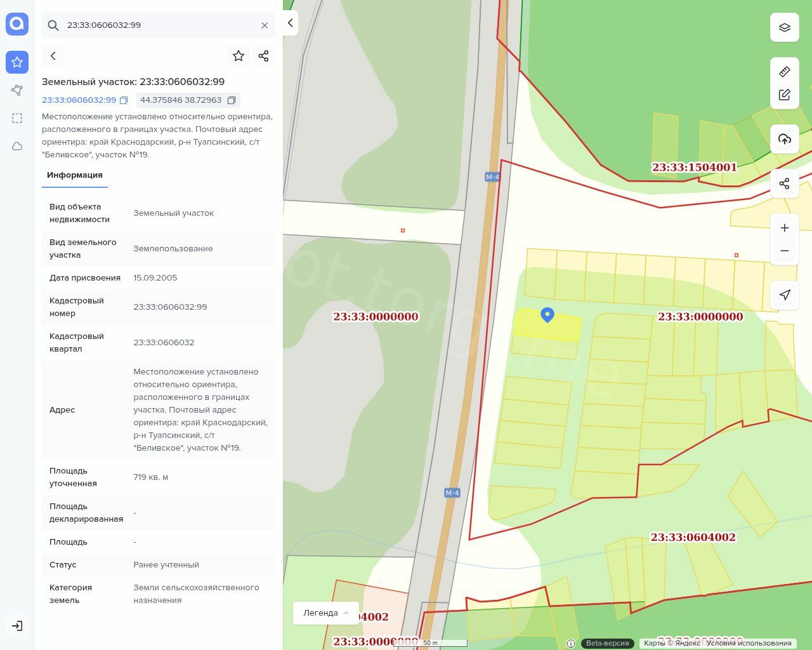Copy the cadastral number 23:33:0606032:99
The height and width of the screenshot is (650, 812).
[124, 100]
